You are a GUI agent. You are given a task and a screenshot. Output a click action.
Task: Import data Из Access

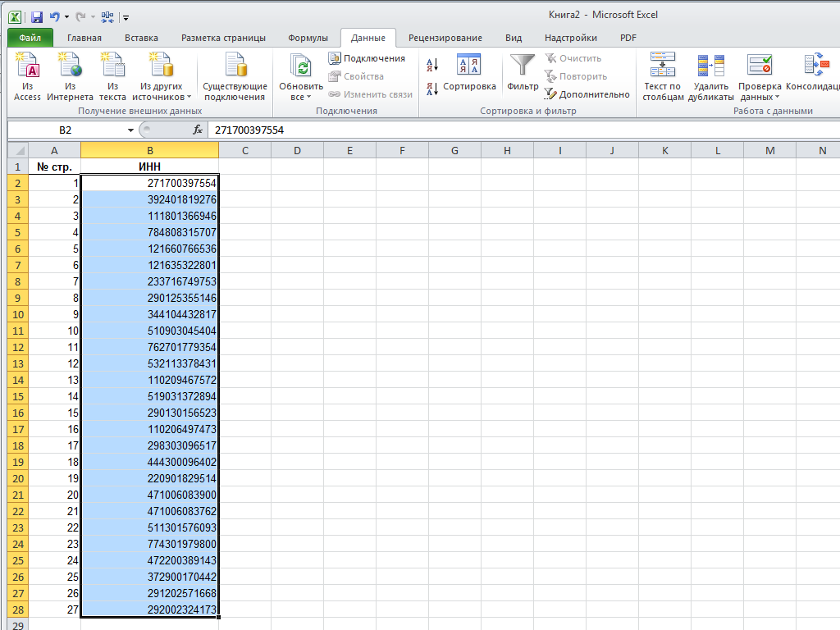point(27,76)
